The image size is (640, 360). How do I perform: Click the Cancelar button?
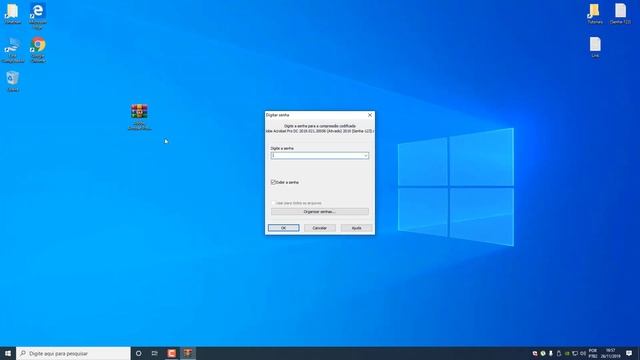(320, 228)
